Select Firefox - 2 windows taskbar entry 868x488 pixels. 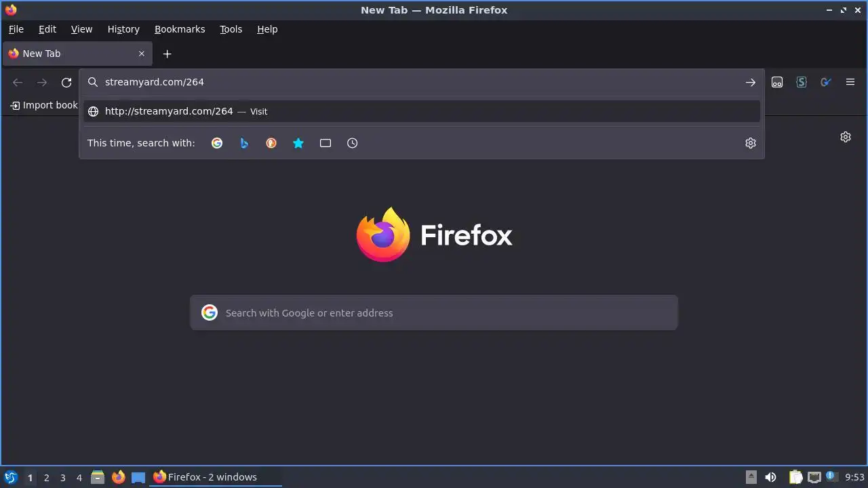coord(216,477)
